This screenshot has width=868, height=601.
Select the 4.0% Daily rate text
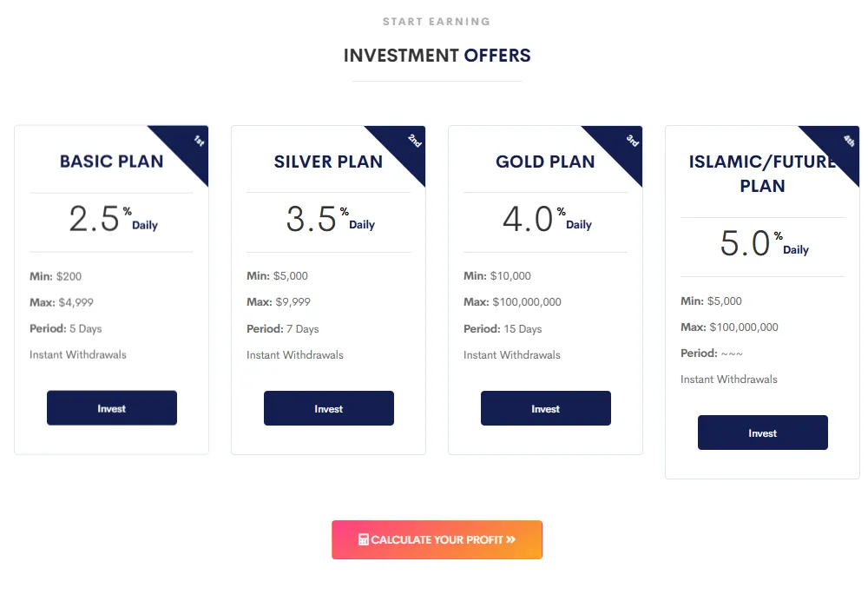(x=546, y=220)
